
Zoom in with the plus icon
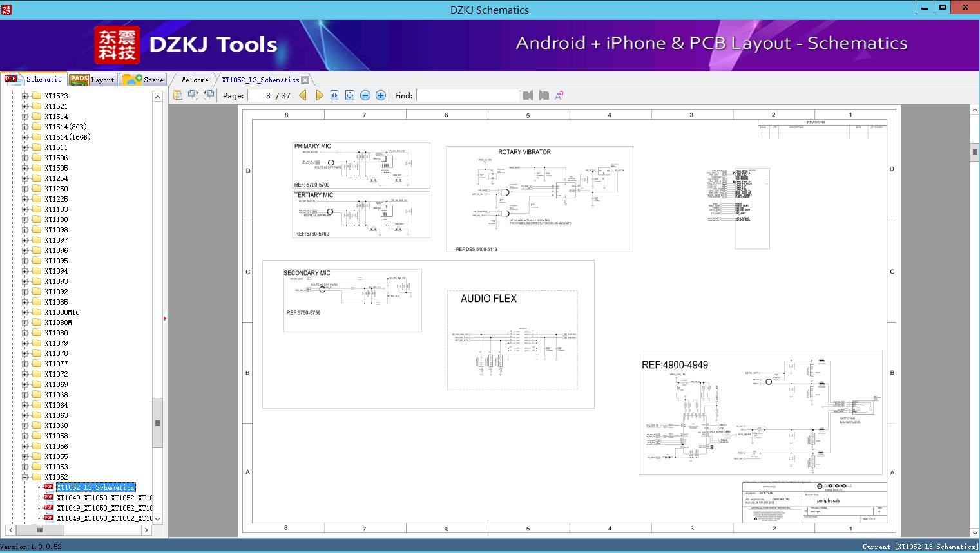[x=381, y=95]
